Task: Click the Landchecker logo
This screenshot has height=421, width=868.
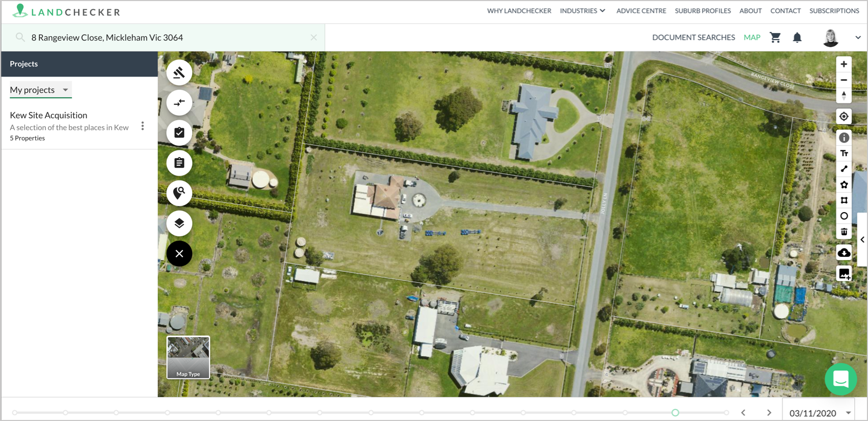Action: [66, 11]
